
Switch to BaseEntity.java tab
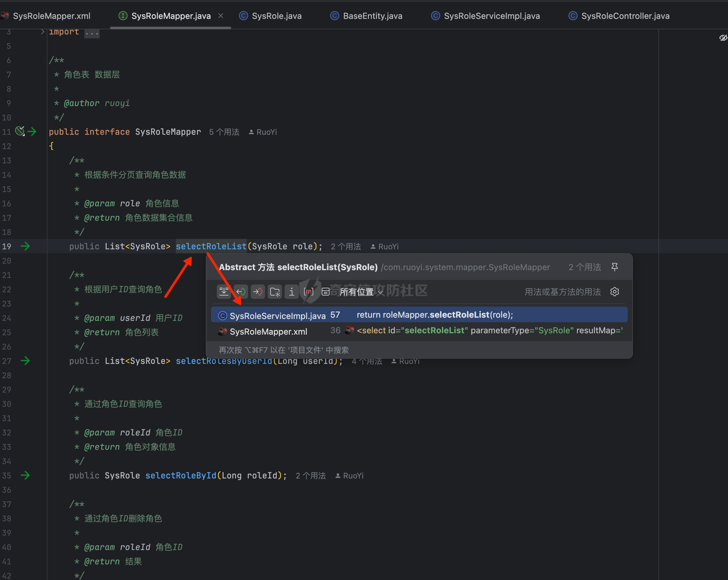372,16
